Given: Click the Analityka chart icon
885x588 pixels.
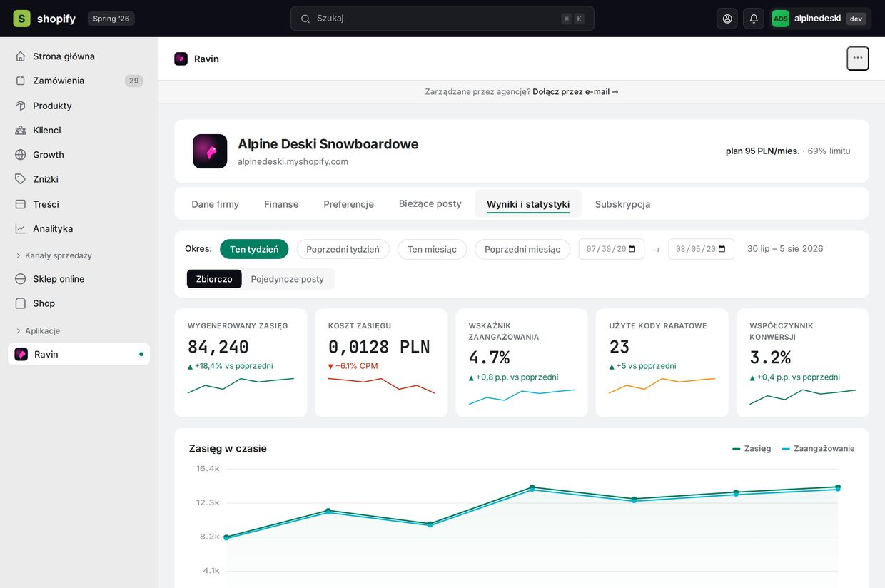Looking at the screenshot, I should (x=21, y=228).
